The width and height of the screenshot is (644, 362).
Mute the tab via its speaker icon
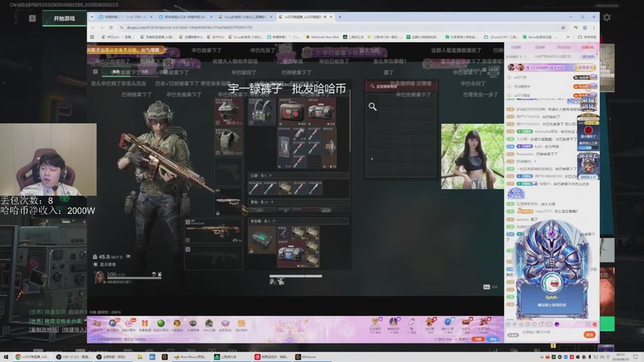coord(324,17)
